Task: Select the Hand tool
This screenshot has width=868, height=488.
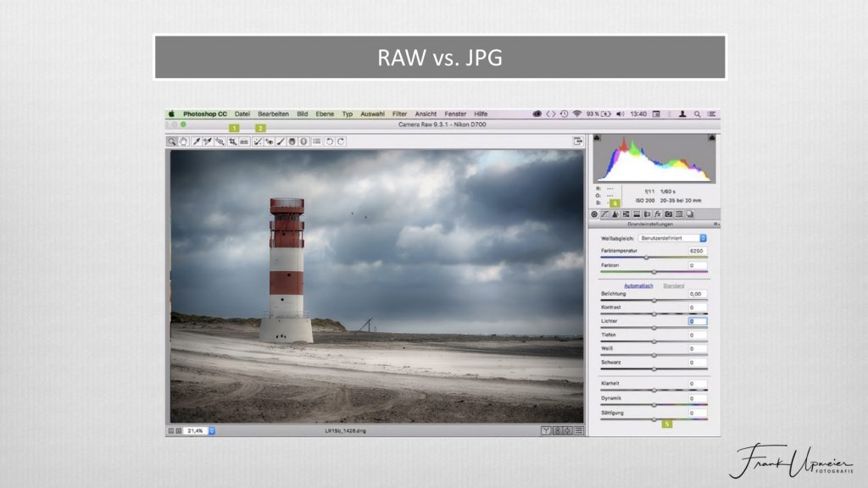Action: click(x=183, y=141)
